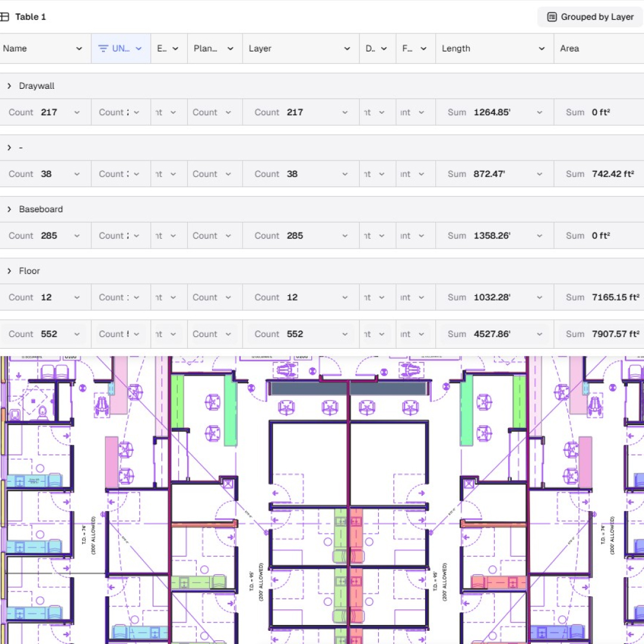The height and width of the screenshot is (644, 644).
Task: Click the Floor Area sum 7165.15 ft² cell
Action: click(x=599, y=297)
